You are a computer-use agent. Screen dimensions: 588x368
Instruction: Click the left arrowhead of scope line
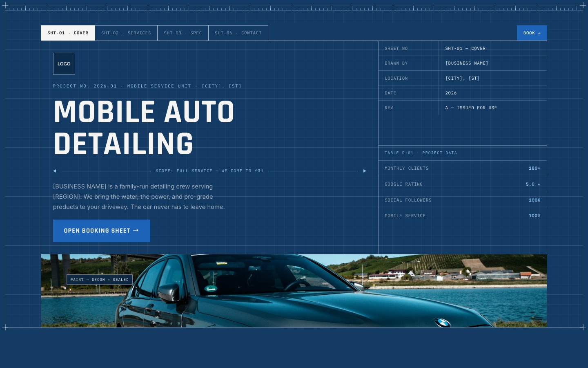[55, 171]
